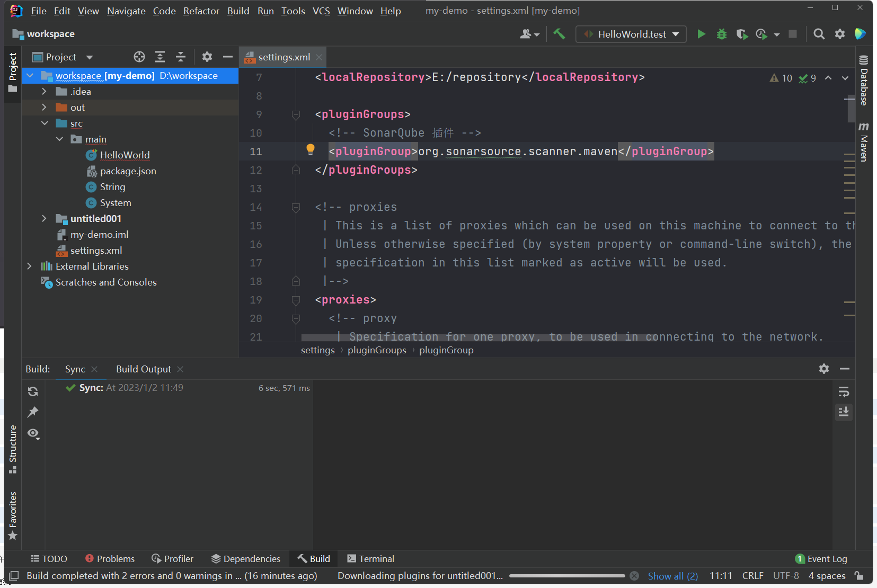Collapse the src folder in project tree
The height and width of the screenshot is (588, 877).
click(45, 123)
